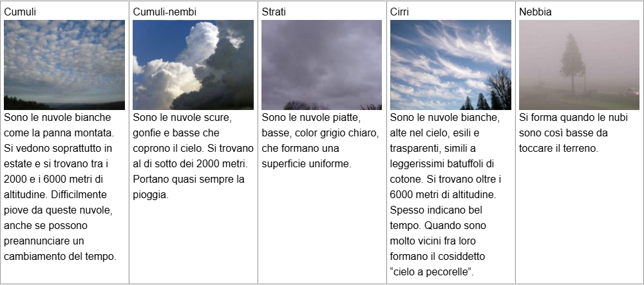
Task: Select the grey Strati sky photo
Action: pyautogui.click(x=321, y=65)
